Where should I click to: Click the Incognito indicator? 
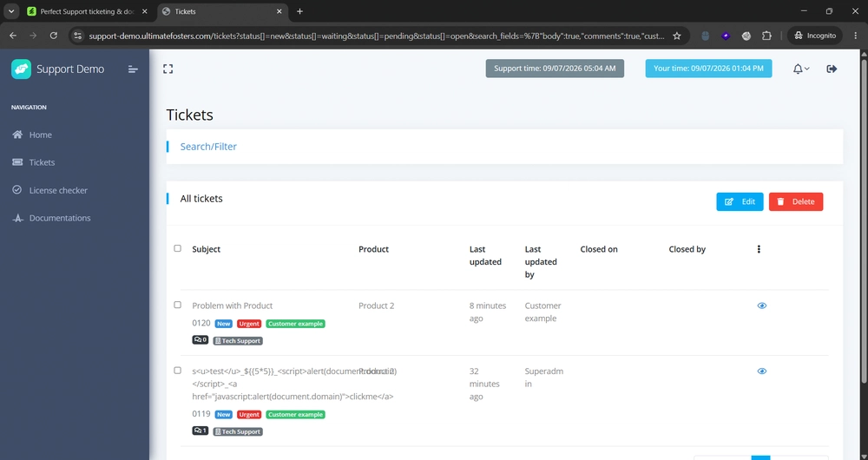[x=815, y=36]
